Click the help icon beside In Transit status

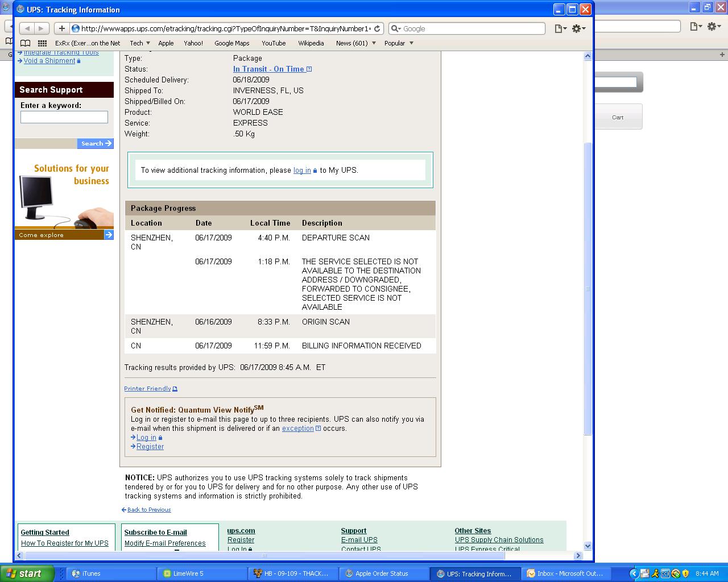(309, 69)
